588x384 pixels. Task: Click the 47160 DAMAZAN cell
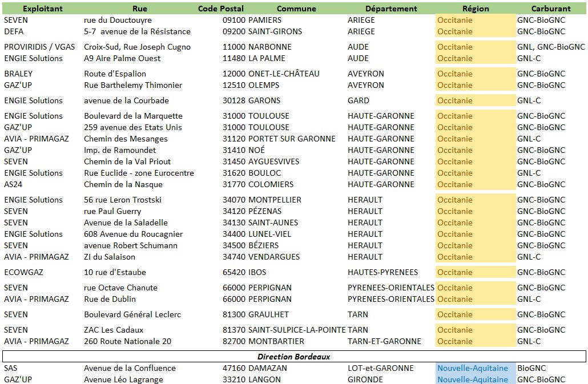click(x=255, y=368)
